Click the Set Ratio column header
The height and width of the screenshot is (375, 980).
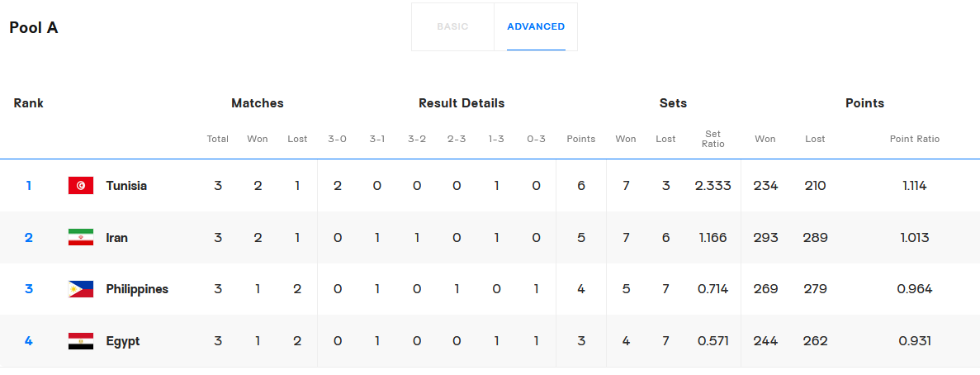[x=713, y=139]
